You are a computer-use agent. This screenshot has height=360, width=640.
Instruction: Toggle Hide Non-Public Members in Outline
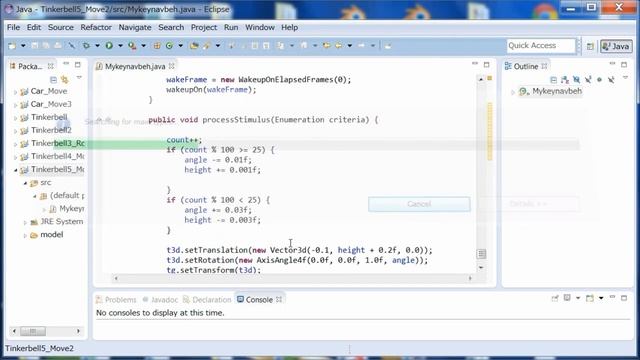(599, 79)
